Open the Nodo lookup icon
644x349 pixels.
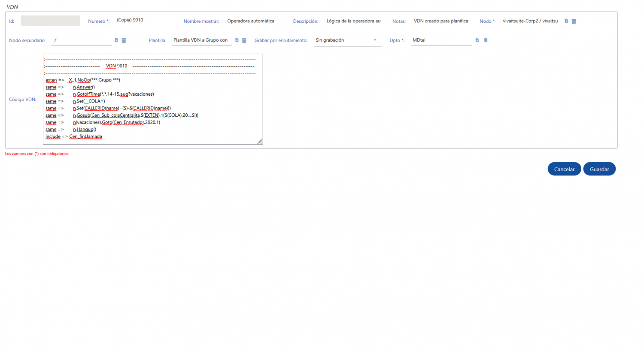tap(565, 21)
